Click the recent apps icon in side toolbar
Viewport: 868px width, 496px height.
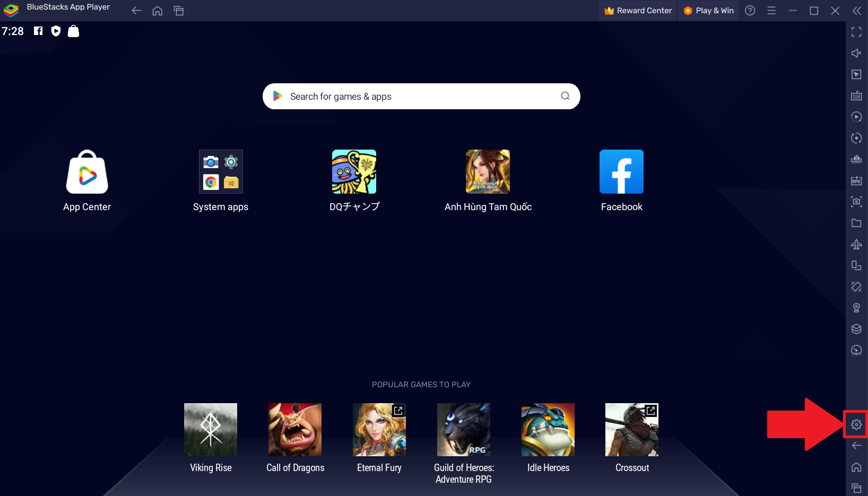[856, 488]
